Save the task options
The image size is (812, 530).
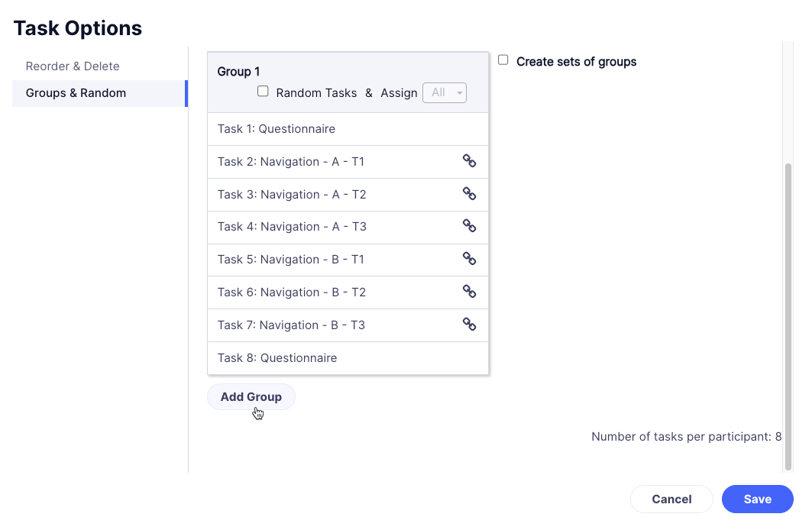point(758,499)
